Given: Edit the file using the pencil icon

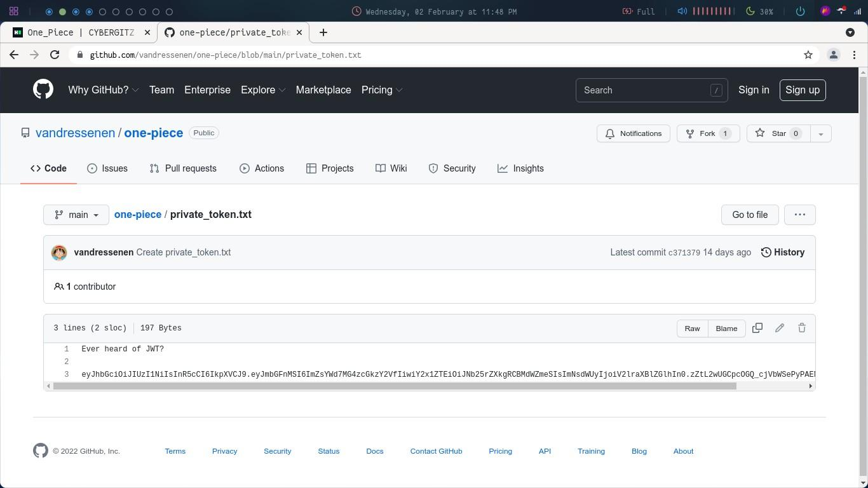Looking at the screenshot, I should point(780,328).
